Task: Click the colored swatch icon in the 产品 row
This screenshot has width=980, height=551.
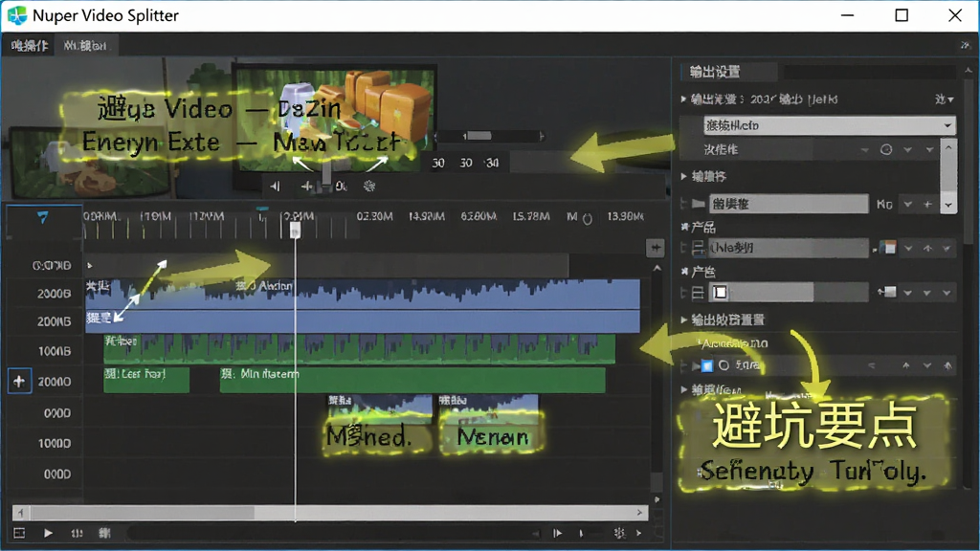Action: click(888, 248)
